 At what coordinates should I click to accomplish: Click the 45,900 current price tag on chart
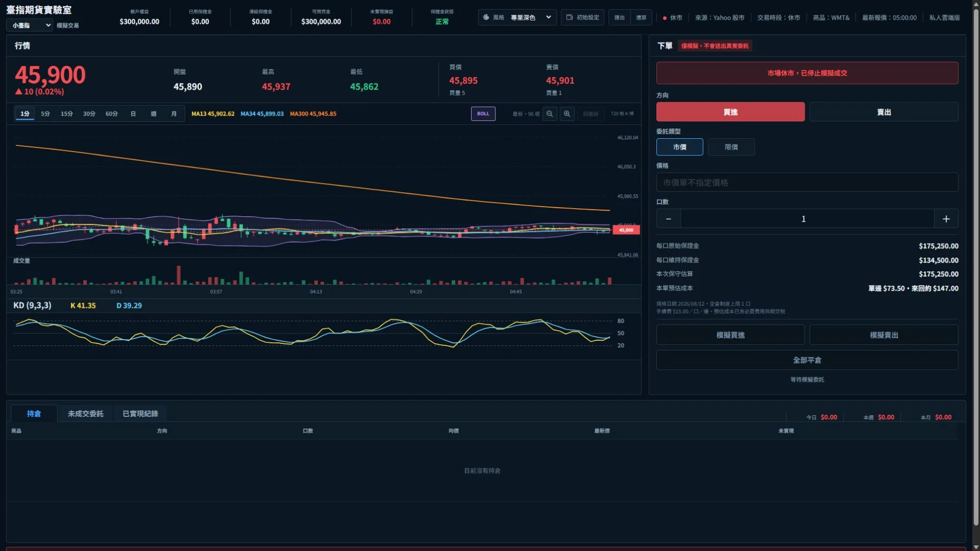click(x=626, y=230)
